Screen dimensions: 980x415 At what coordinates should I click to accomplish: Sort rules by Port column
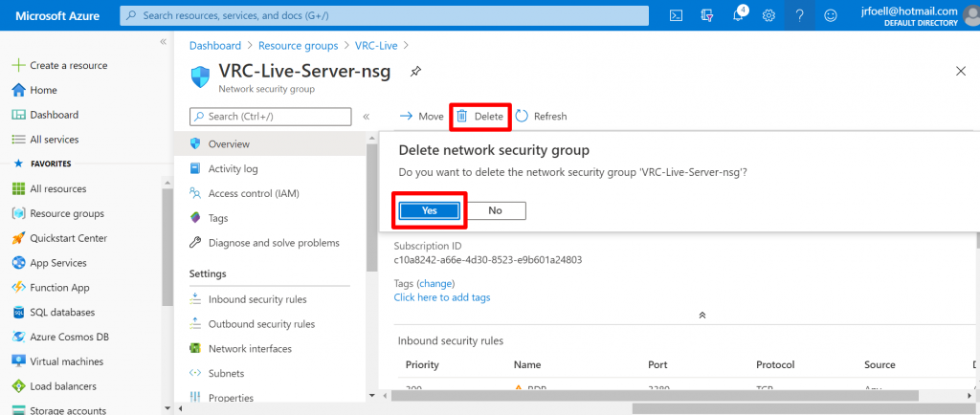[x=657, y=364]
